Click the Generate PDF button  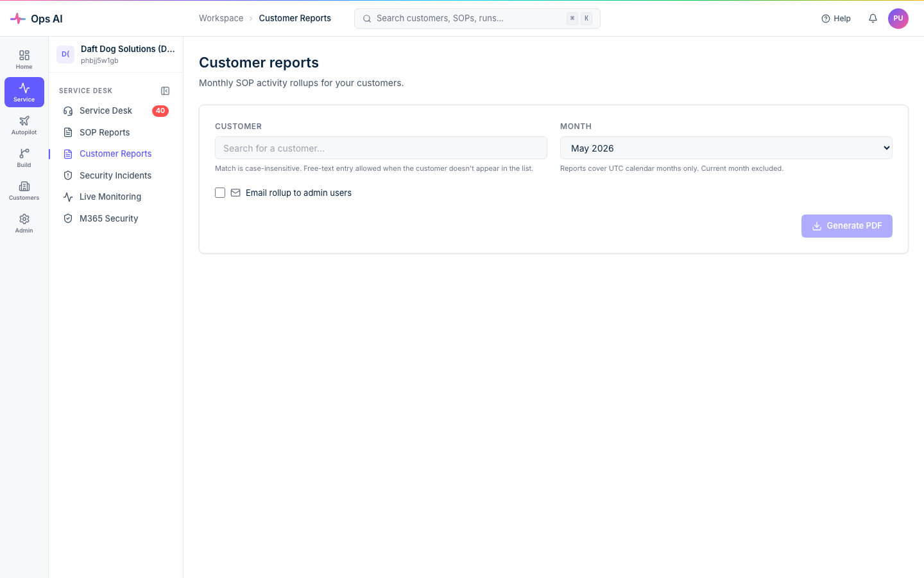click(847, 226)
